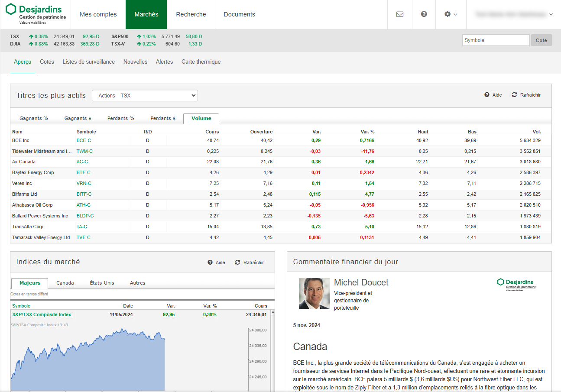Click the TSX index value 24 349,01
The height and width of the screenshot is (392, 561).
[x=64, y=36]
